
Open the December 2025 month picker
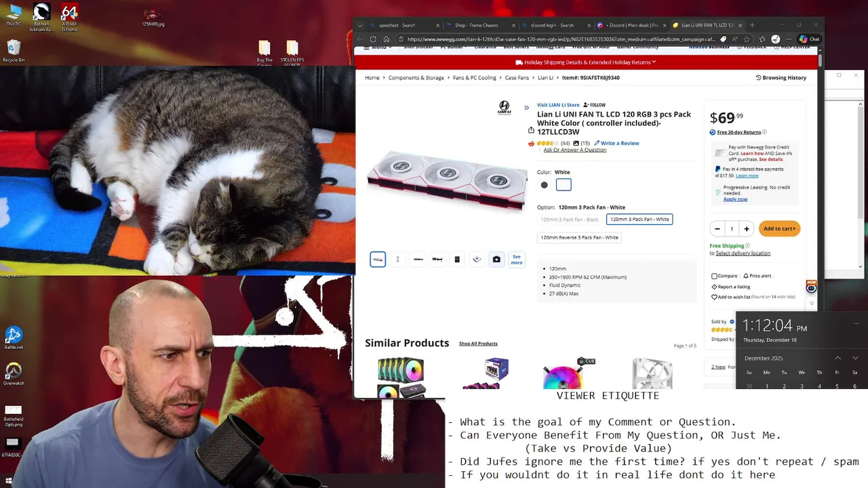pos(764,358)
